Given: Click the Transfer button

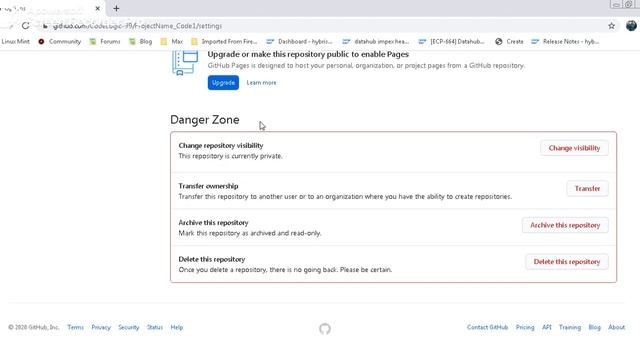Looking at the screenshot, I should tap(587, 189).
